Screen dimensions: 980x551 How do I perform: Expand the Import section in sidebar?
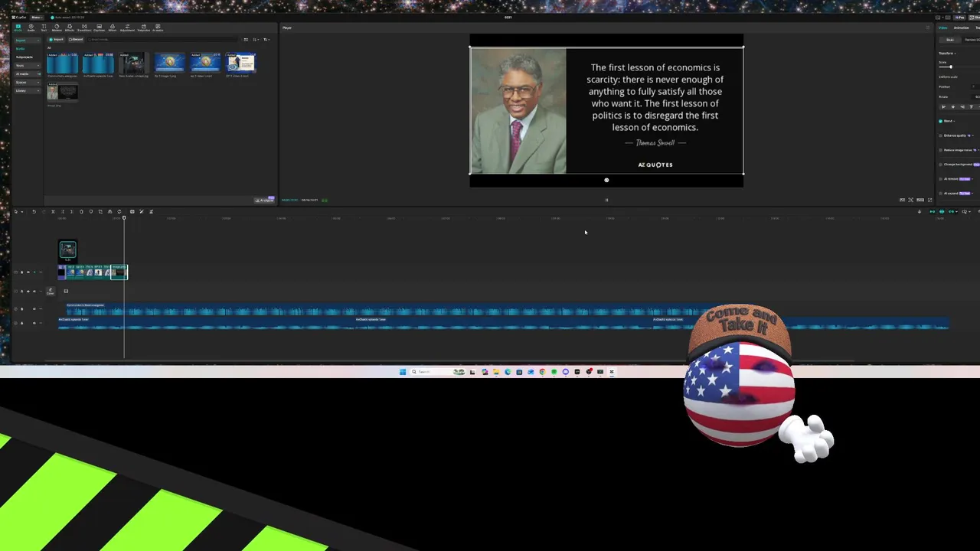[28, 41]
